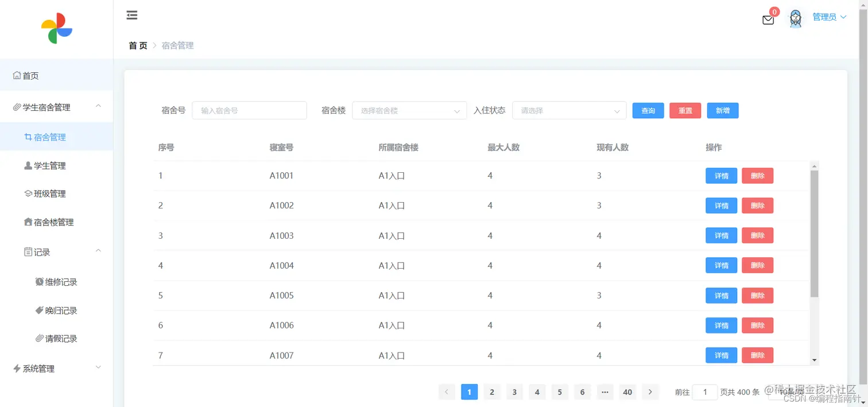View 详情 for dorm A1007
Screen dimensions: 868x407
[x=721, y=355]
